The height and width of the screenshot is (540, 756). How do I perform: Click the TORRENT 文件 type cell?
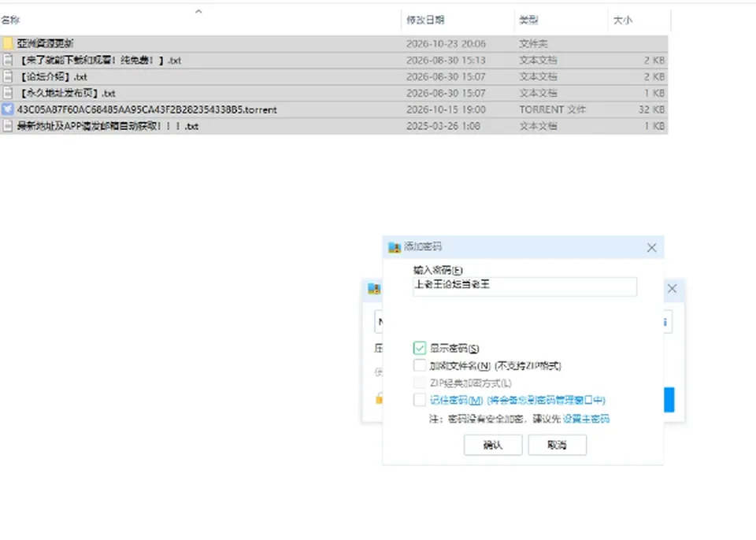click(553, 109)
